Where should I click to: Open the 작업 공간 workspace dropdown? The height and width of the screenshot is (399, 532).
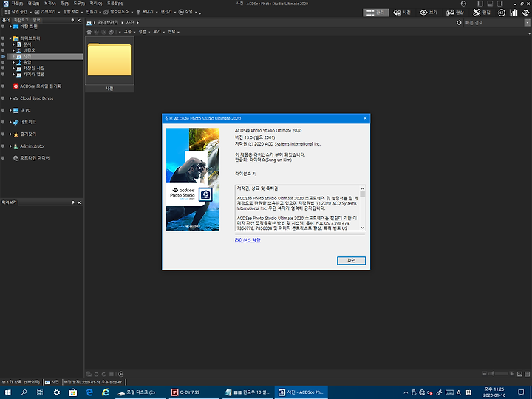(x=18, y=12)
